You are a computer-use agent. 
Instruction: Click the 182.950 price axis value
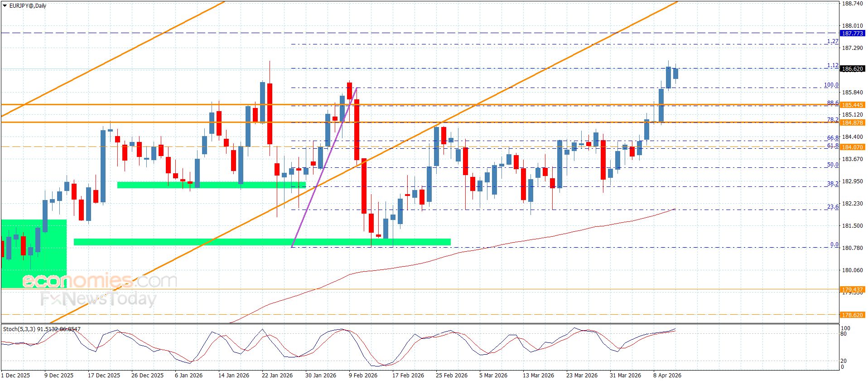(x=852, y=181)
